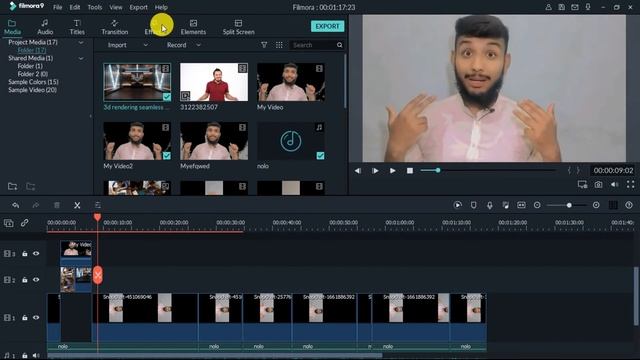Open the Export menu
640x360 pixels.
[138, 7]
